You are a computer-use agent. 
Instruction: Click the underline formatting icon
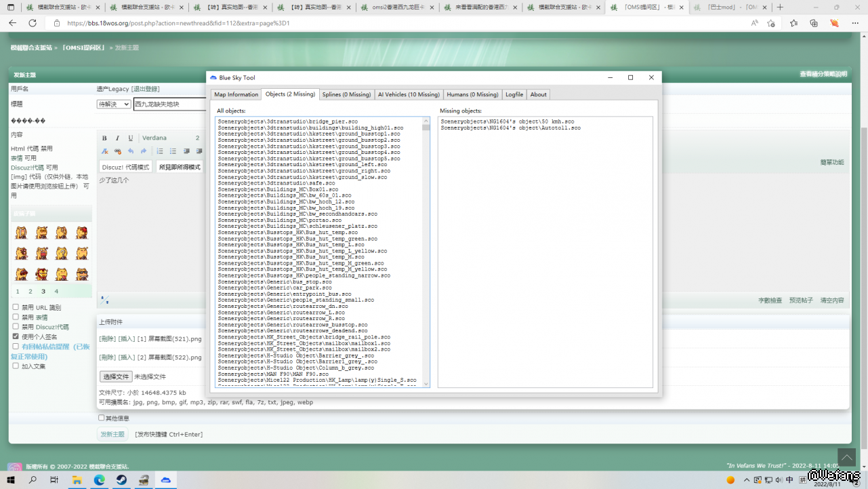click(131, 138)
